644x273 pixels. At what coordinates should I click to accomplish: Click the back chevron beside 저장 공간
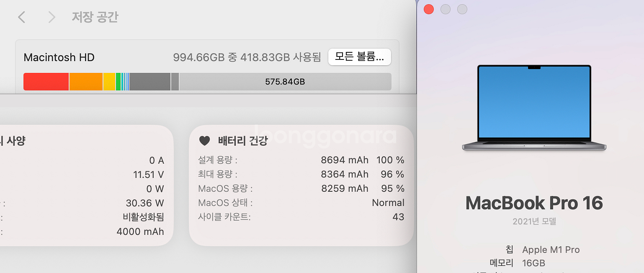pyautogui.click(x=22, y=17)
